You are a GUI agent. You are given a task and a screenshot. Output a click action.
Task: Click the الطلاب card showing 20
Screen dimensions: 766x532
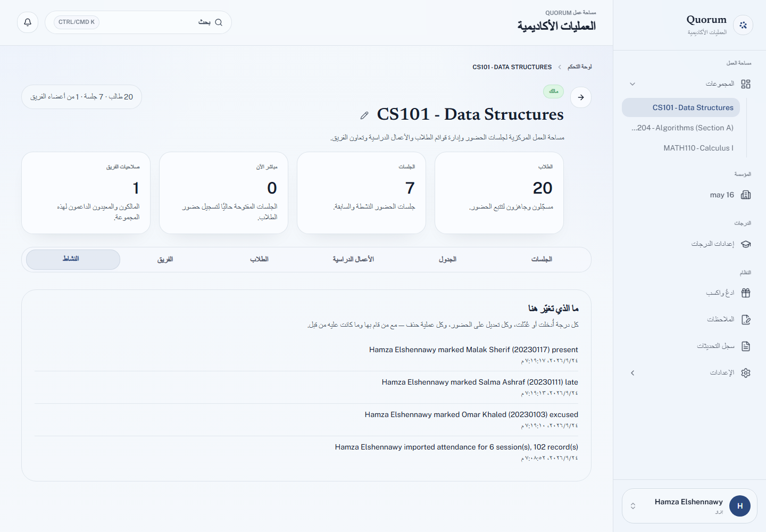(x=499, y=193)
